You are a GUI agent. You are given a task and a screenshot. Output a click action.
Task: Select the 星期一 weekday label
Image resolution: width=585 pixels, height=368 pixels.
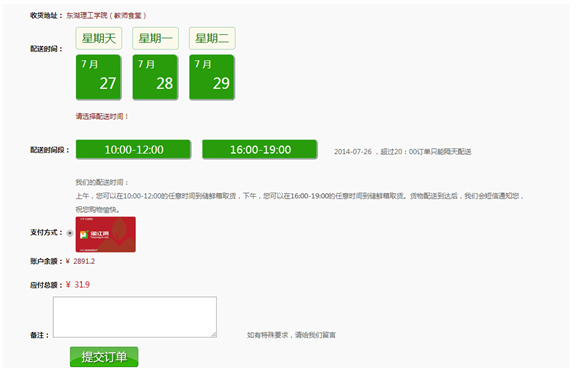pos(156,38)
